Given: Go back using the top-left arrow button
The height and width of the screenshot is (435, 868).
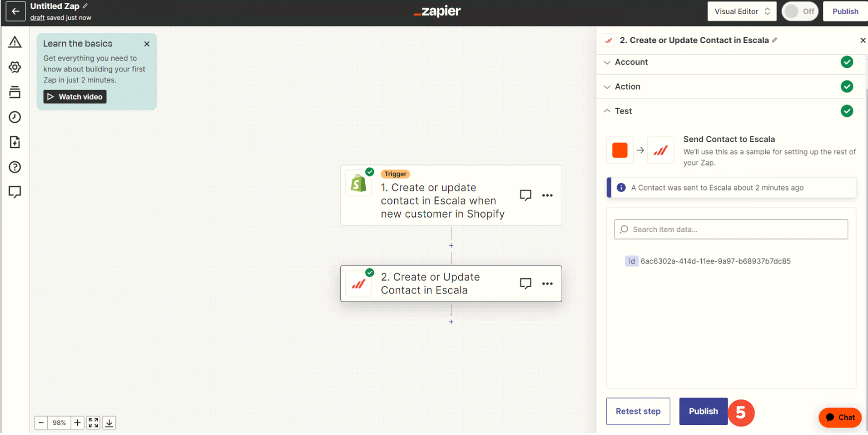Looking at the screenshot, I should [x=15, y=11].
